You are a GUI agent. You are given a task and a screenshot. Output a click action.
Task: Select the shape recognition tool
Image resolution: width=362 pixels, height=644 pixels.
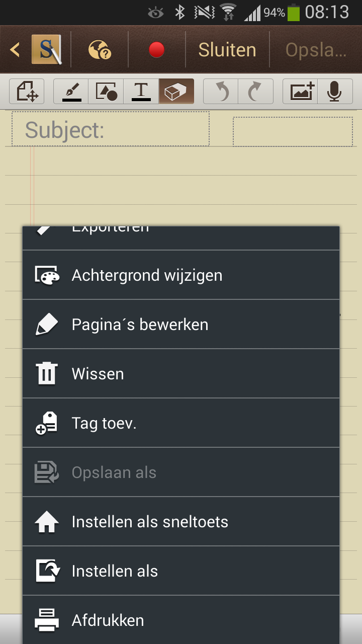(106, 92)
